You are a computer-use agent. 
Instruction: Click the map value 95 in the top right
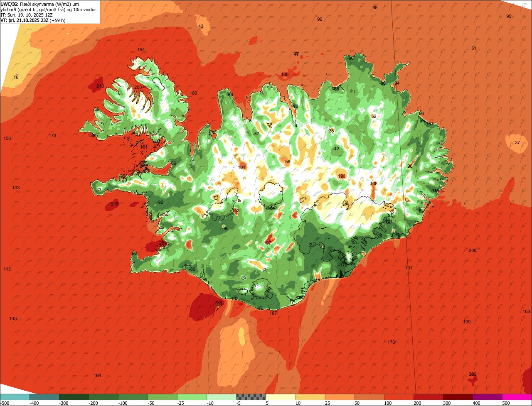[x=509, y=16]
